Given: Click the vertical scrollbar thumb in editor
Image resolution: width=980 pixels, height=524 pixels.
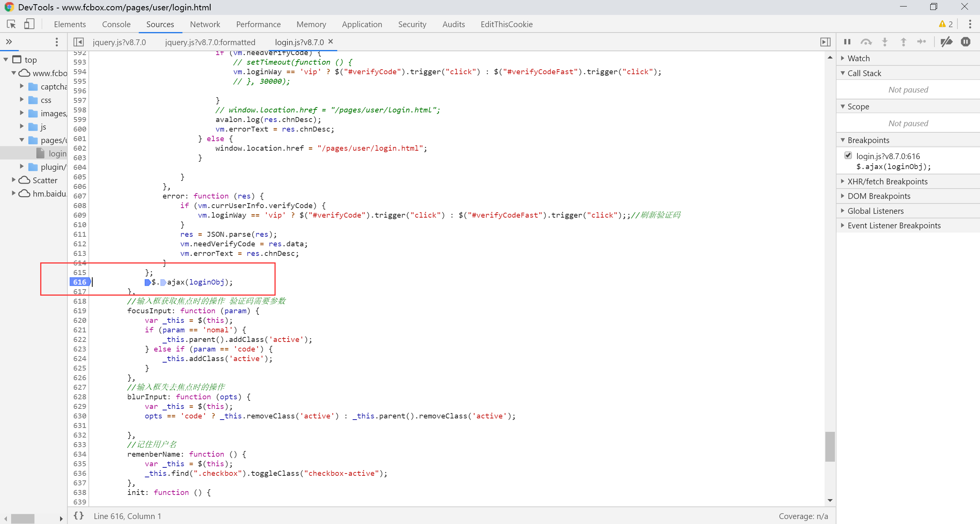Looking at the screenshot, I should (x=830, y=446).
